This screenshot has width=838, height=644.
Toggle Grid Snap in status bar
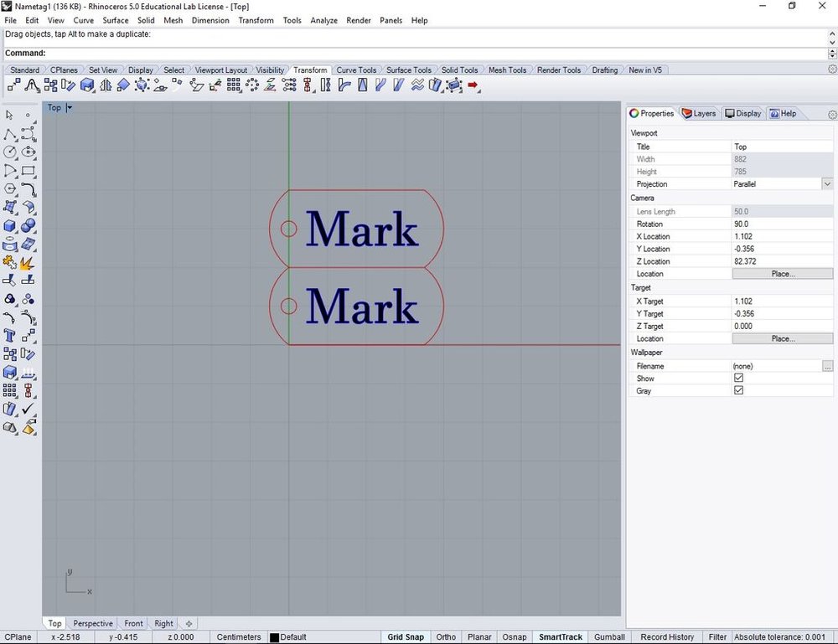point(406,637)
